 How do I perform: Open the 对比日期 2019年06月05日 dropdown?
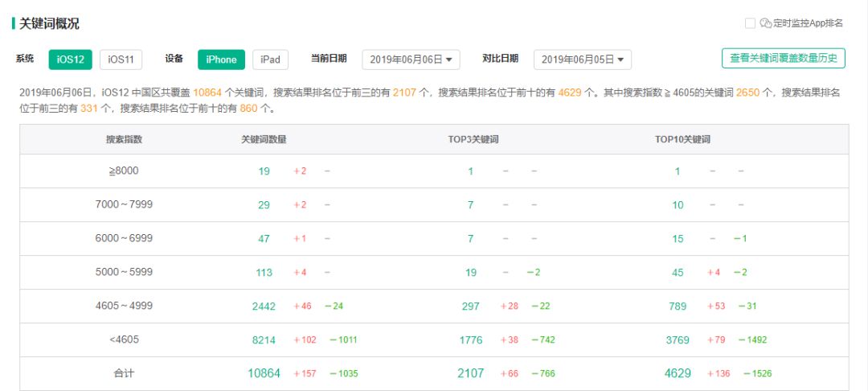pos(582,60)
